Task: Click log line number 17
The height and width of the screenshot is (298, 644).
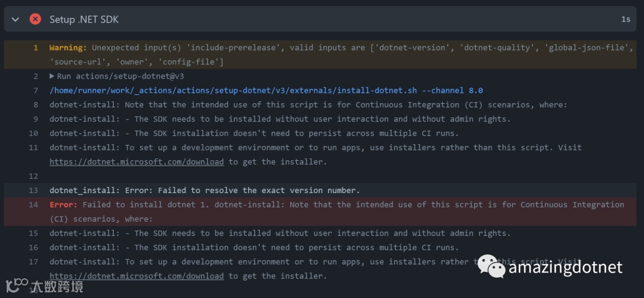Action: click(x=33, y=262)
